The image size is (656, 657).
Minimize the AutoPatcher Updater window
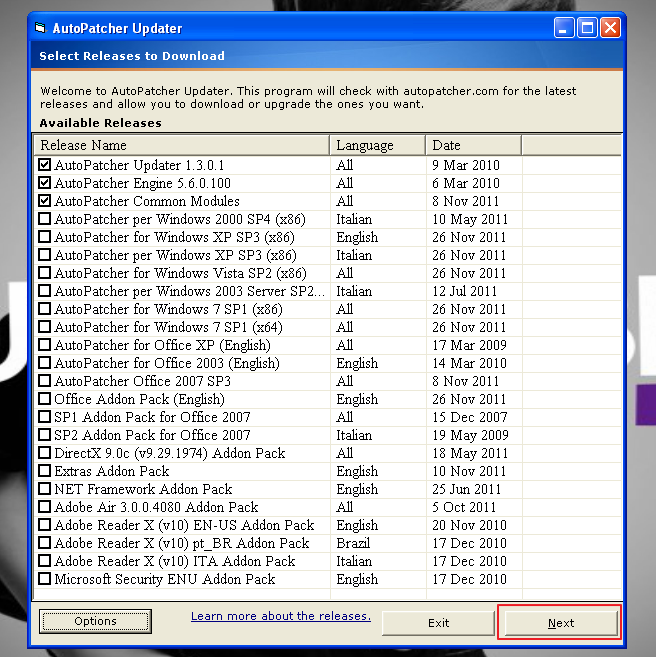[564, 28]
